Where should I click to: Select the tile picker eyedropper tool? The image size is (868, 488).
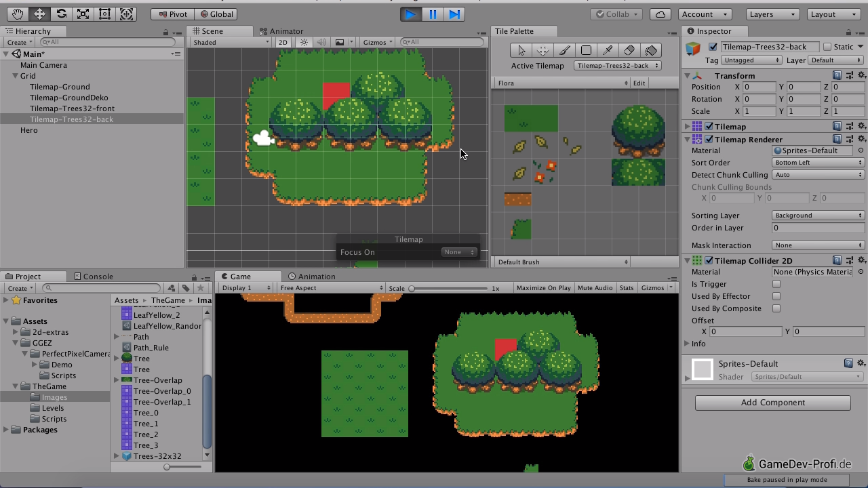click(608, 50)
